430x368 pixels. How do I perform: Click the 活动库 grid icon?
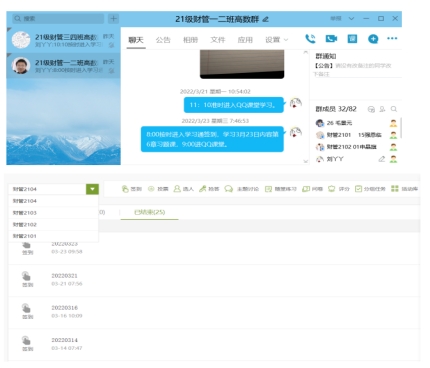click(395, 189)
